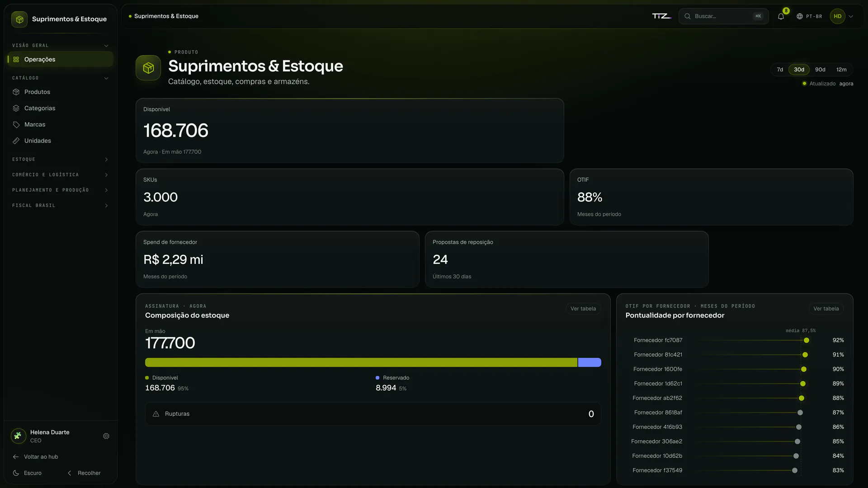Collapse the Visão Geral section
Screen dimensions: 868x488
click(60, 46)
